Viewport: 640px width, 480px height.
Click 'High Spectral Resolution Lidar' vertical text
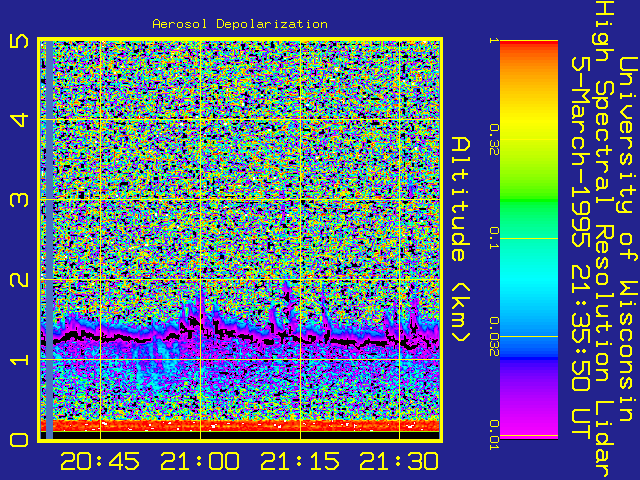[603, 240]
